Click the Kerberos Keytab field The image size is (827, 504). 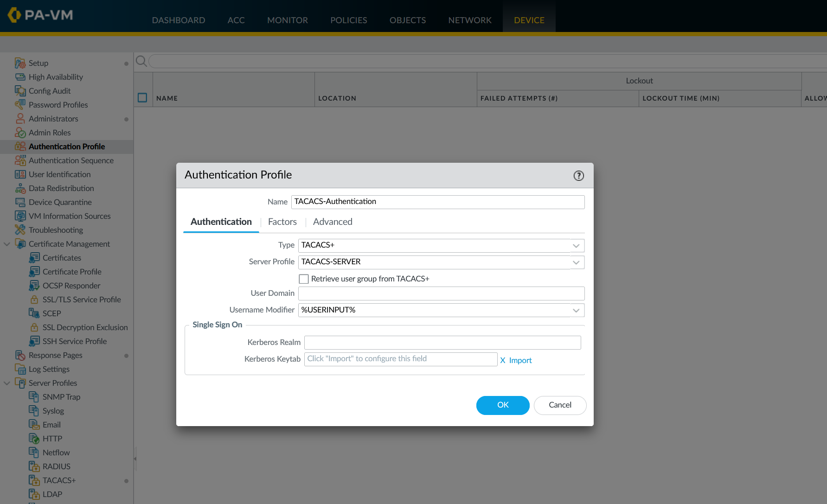401,359
